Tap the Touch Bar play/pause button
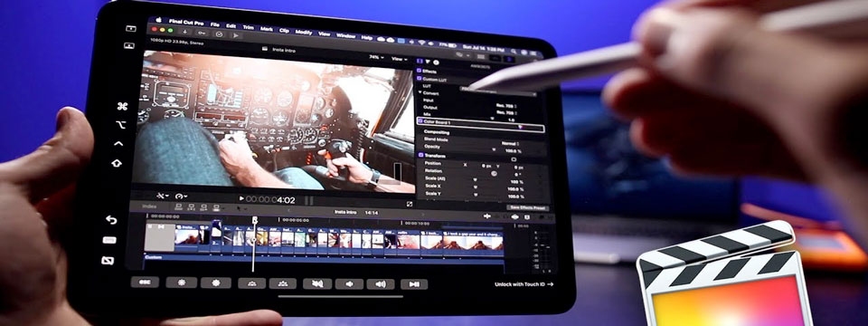This screenshot has width=868, height=326. (413, 284)
